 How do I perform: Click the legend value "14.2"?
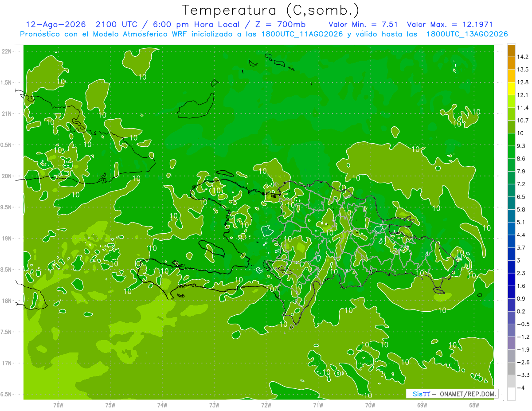coord(523,57)
